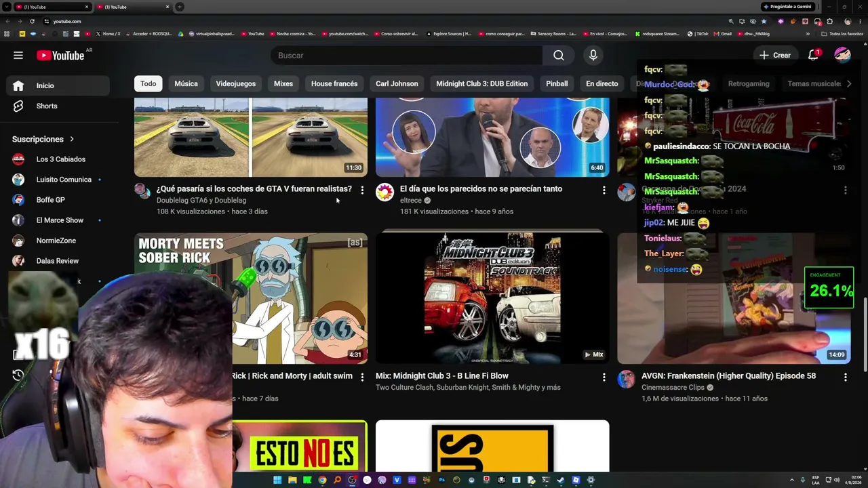This screenshot has width=868, height=488.
Task: Open File Explorer from taskbar
Action: point(292,480)
